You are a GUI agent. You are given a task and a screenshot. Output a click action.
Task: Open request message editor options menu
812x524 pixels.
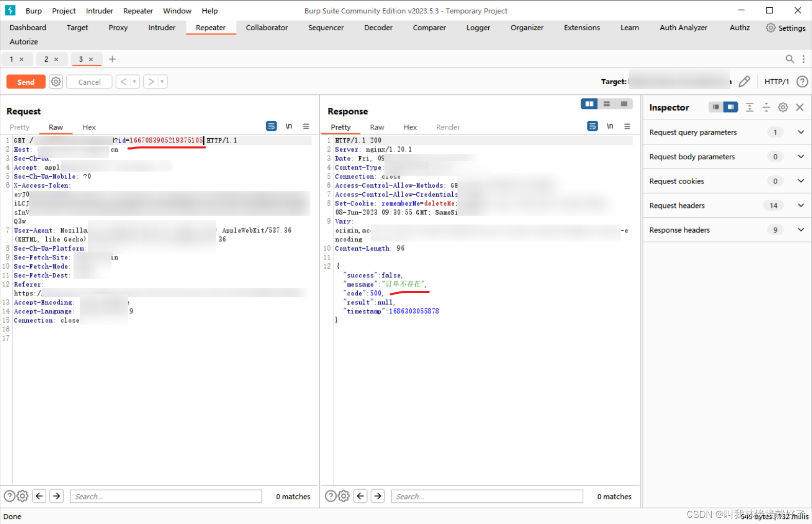point(306,126)
